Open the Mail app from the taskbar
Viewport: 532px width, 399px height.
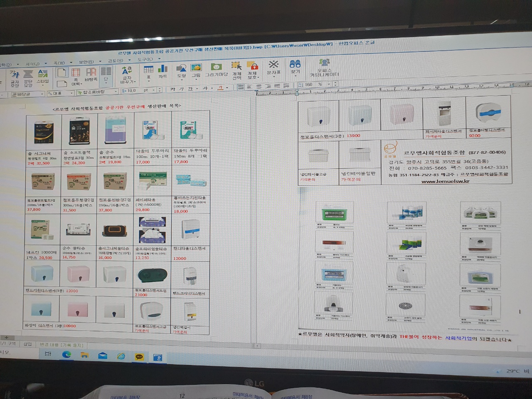[103, 355]
